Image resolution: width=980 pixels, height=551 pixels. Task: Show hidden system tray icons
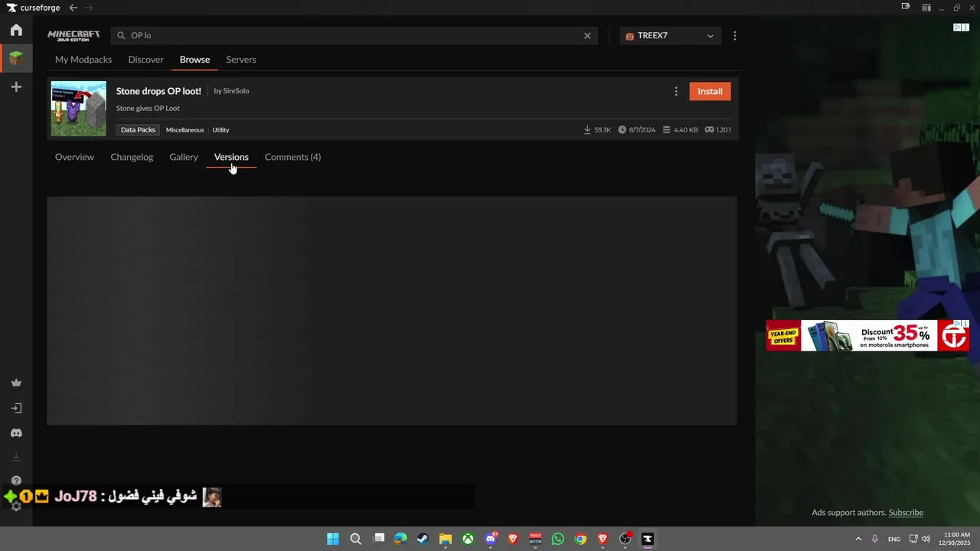click(x=858, y=539)
